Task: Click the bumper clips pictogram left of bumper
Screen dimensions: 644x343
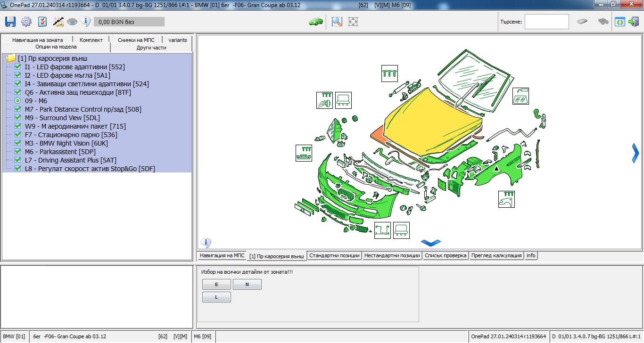Action: 304,153
